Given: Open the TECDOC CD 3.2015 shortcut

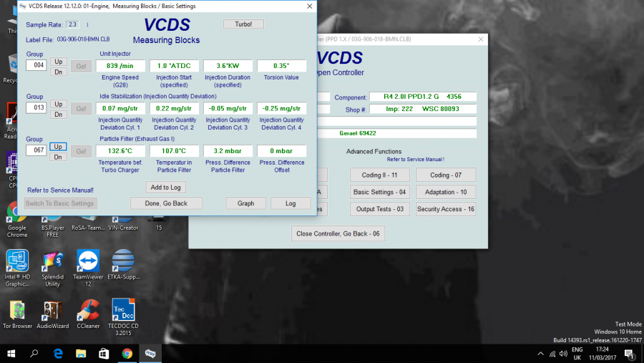Looking at the screenshot, I should (123, 311).
